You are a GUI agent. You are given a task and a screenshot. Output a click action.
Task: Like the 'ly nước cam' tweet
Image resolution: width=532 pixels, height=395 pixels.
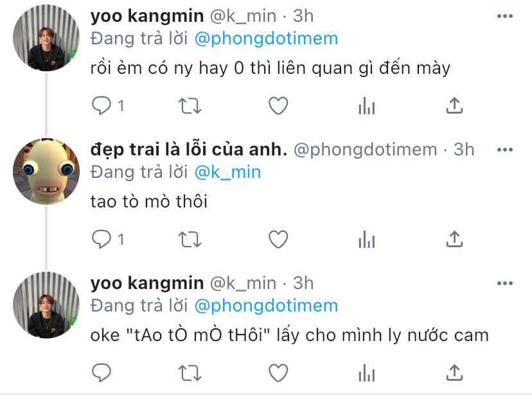(x=278, y=373)
